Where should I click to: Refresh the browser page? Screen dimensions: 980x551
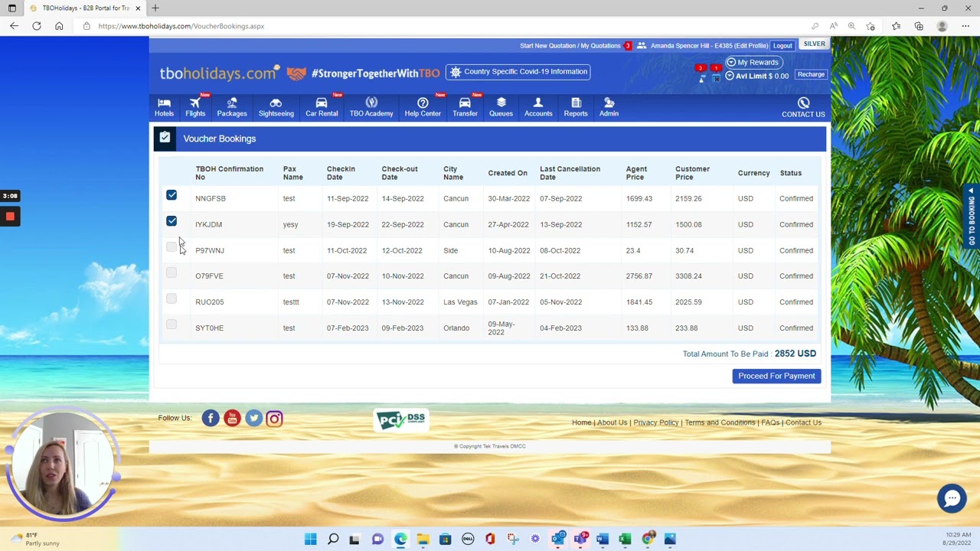point(36,26)
